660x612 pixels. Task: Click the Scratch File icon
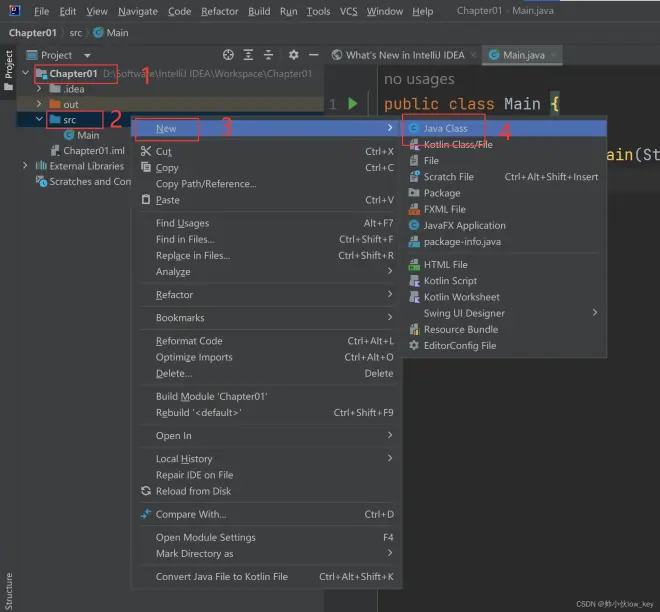[x=414, y=176]
